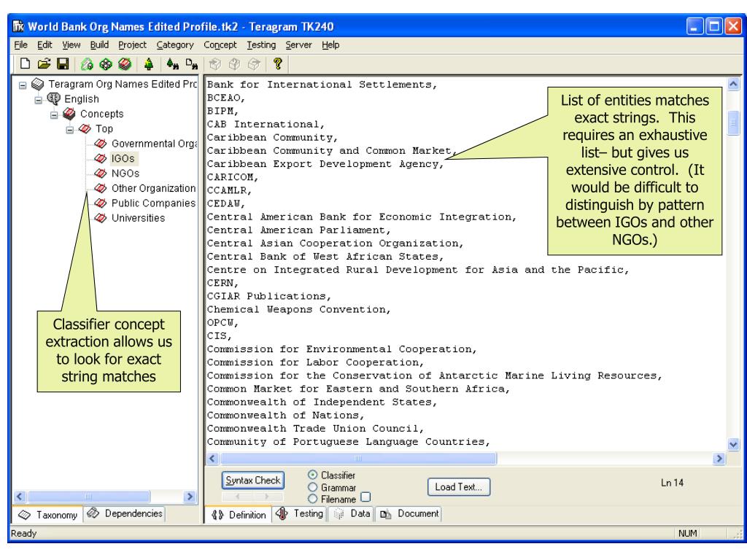The width and height of the screenshot is (747, 560).
Task: Open the Concept menu
Action: pyautogui.click(x=220, y=44)
